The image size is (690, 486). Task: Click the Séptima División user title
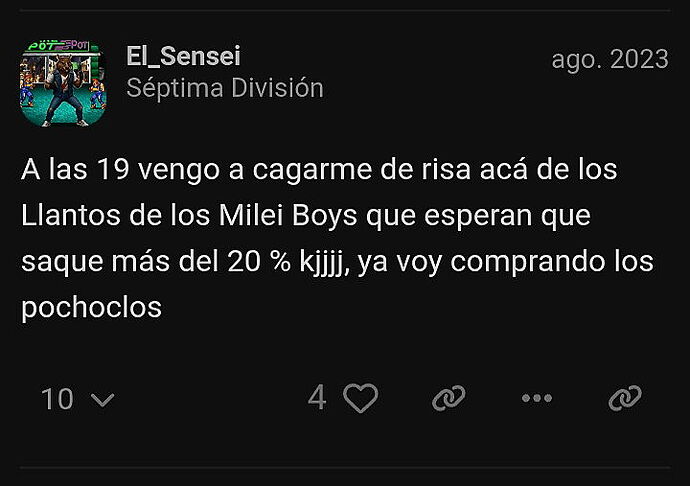225,88
